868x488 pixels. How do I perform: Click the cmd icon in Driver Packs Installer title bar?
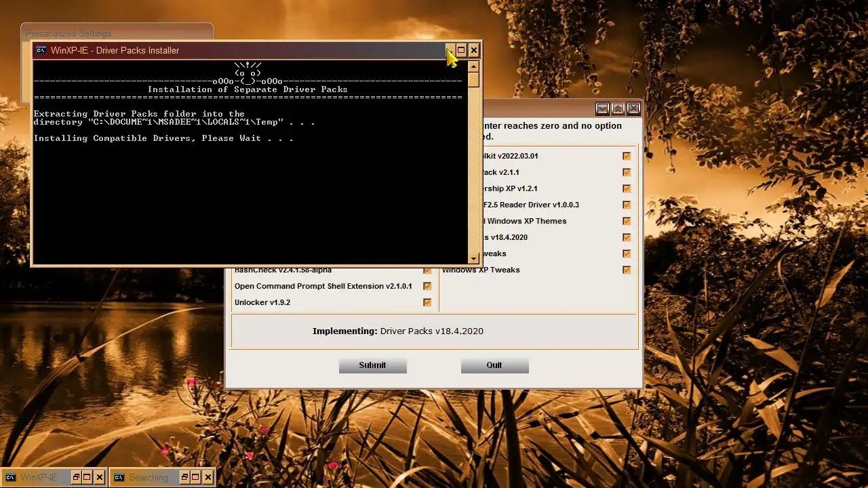click(x=41, y=50)
